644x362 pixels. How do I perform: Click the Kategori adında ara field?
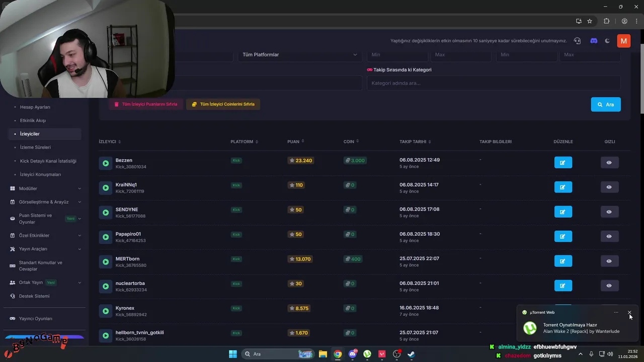(x=494, y=83)
